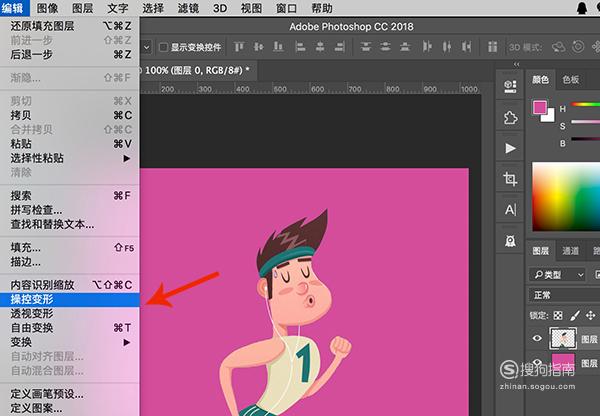The image size is (600, 416).
Task: Click align bottom edges icon
Action: [278, 47]
